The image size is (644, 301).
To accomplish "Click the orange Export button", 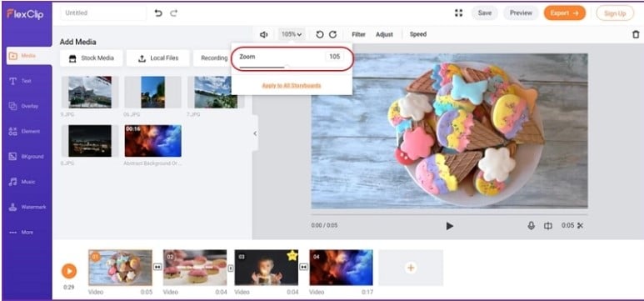I will (x=565, y=13).
